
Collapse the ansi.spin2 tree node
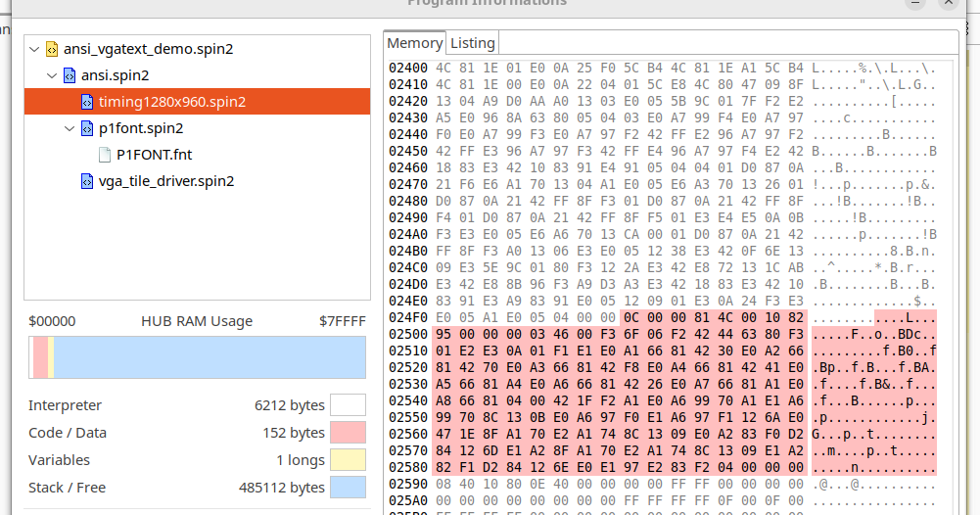[x=52, y=75]
